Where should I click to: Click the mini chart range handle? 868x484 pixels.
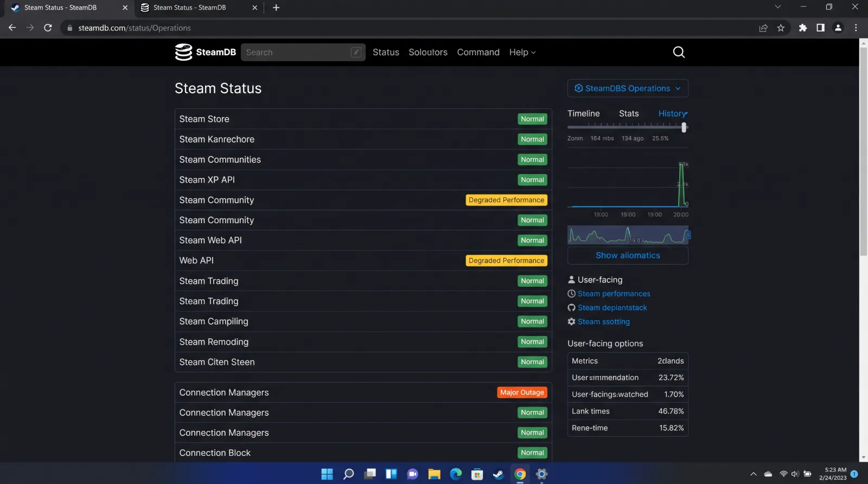[688, 235]
